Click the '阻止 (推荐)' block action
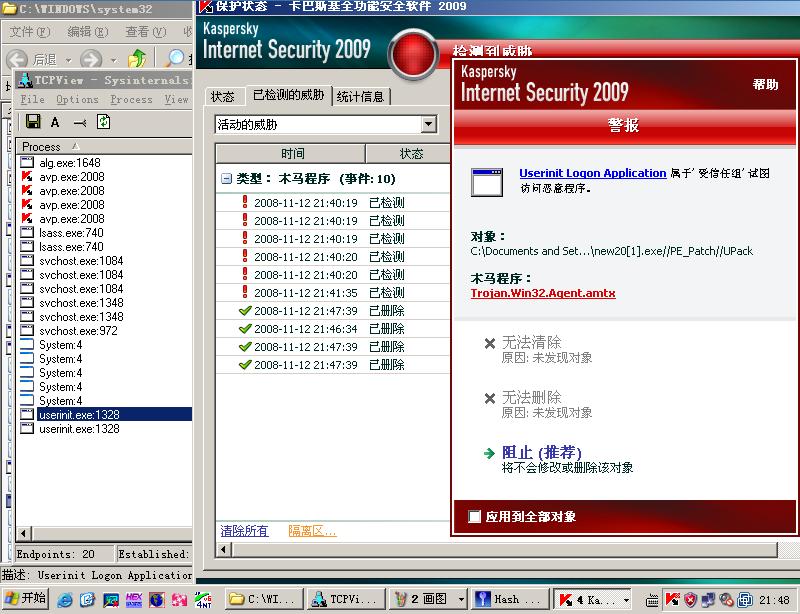The image size is (800, 614). [542, 452]
